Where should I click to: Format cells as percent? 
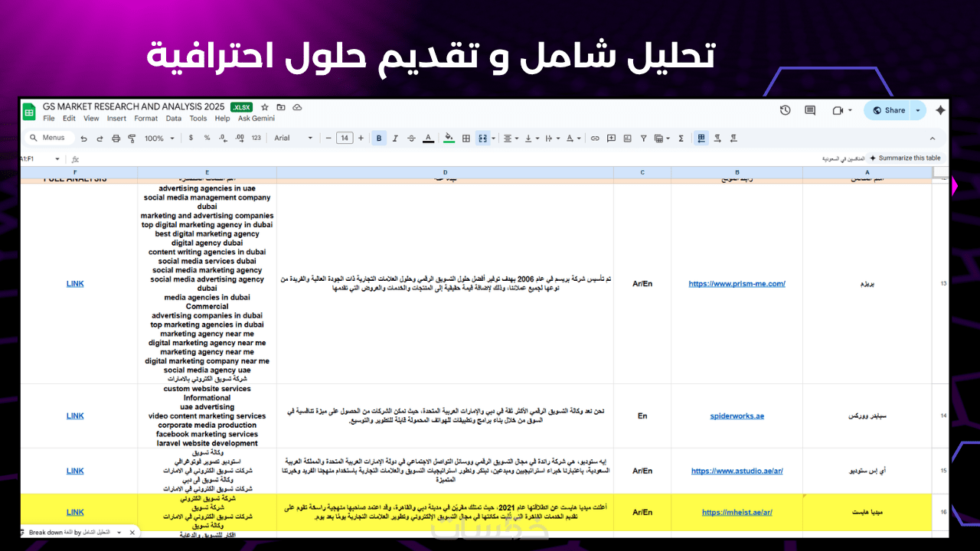[x=207, y=139]
